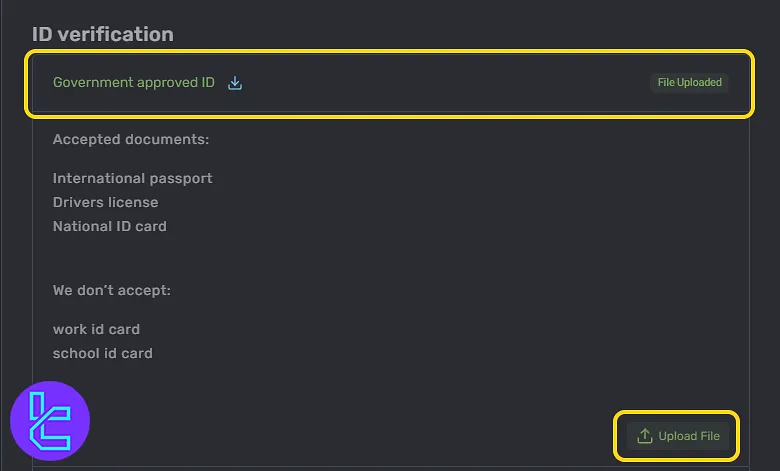Select the National ID card entry
This screenshot has width=780, height=471.
(x=109, y=226)
